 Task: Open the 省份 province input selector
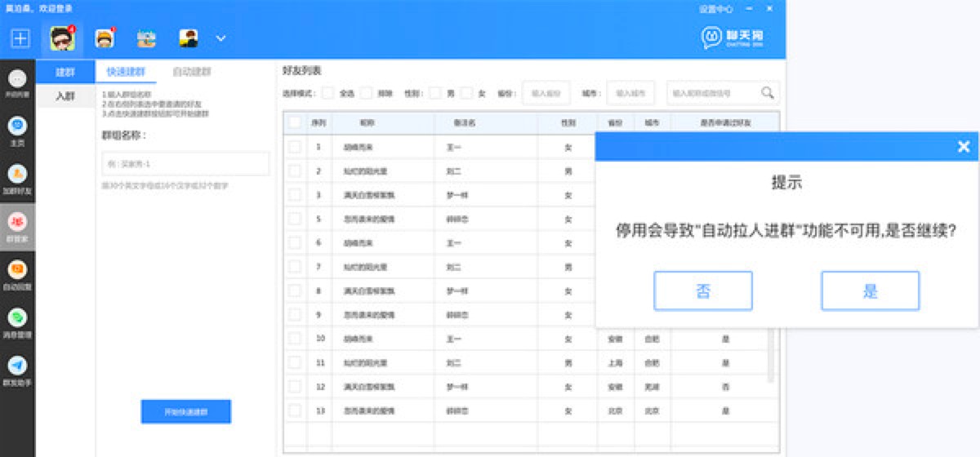click(x=546, y=93)
